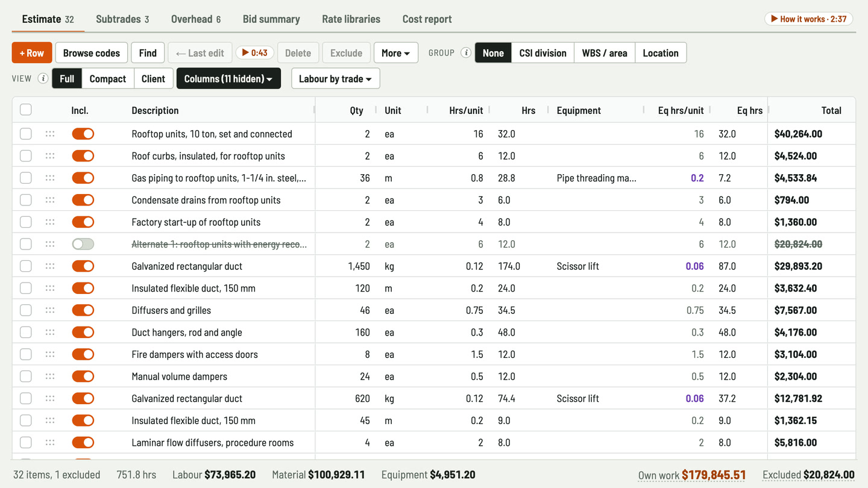Click drag handle for Roof curbs row
868x488 pixels.
click(50, 156)
